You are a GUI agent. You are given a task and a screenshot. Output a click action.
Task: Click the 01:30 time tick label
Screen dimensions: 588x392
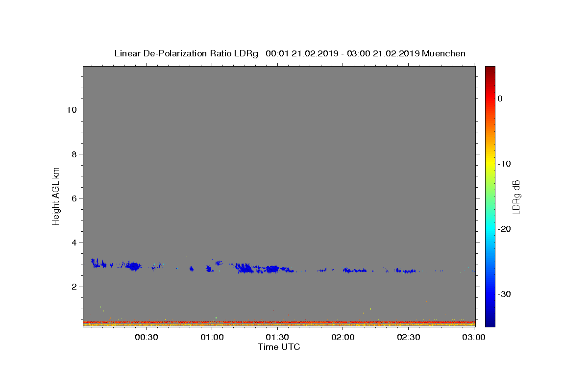click(x=277, y=337)
